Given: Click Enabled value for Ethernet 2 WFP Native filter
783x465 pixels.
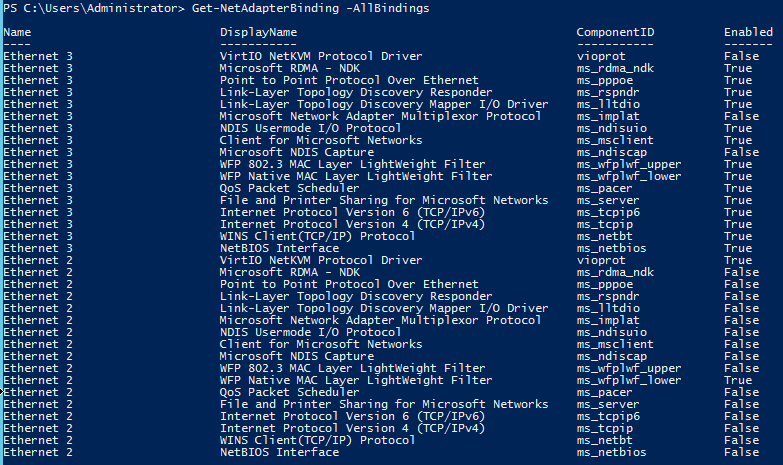Looking at the screenshot, I should 738,380.
